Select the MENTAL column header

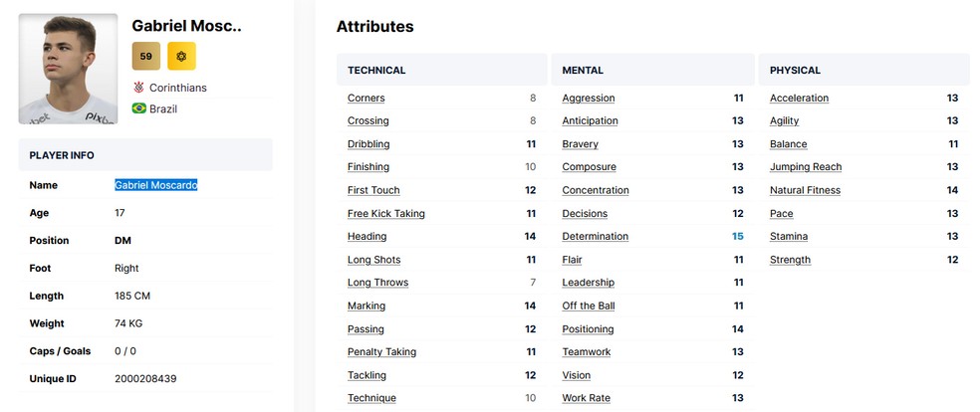click(x=583, y=71)
